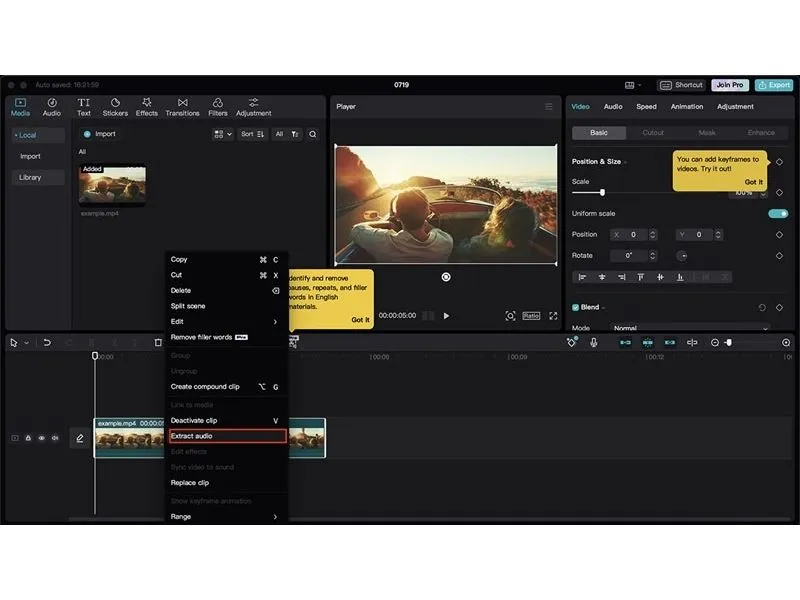800x600 pixels.
Task: Open the Adjustment tab in media toolbar
Action: pos(254,107)
